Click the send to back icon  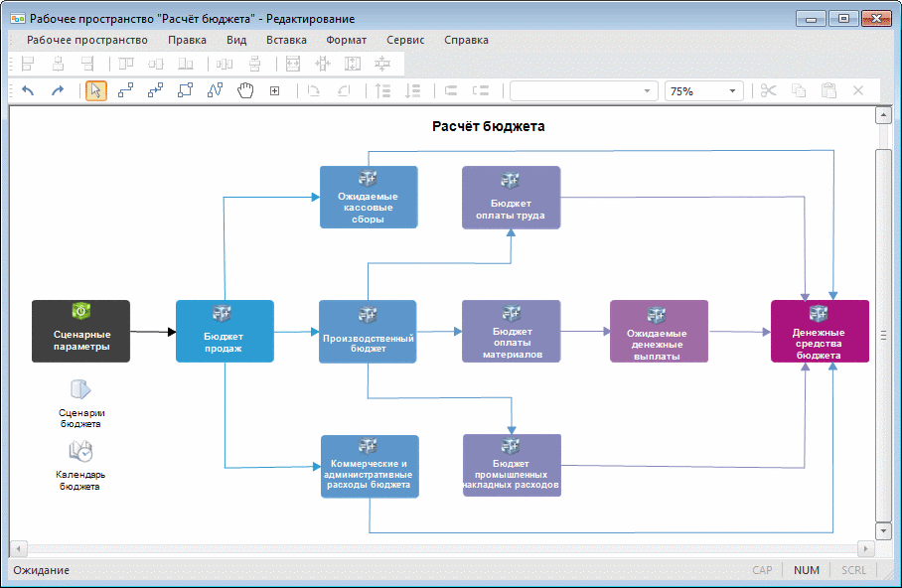(413, 91)
